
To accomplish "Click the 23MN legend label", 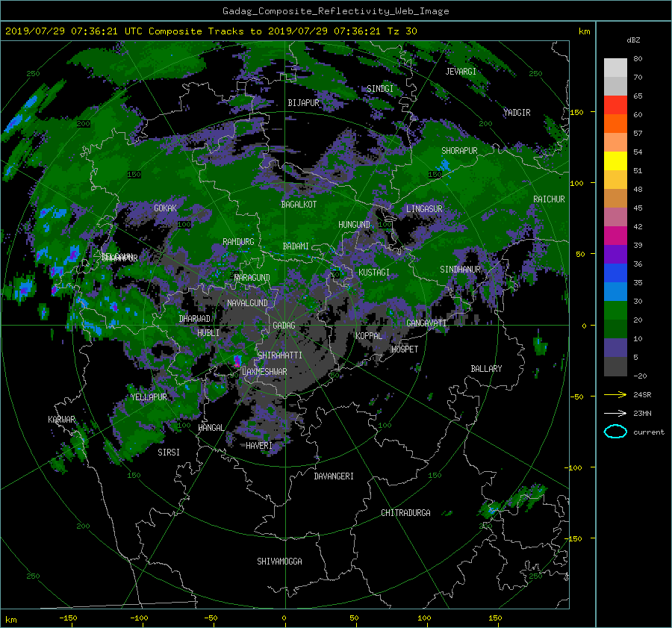I will point(642,413).
